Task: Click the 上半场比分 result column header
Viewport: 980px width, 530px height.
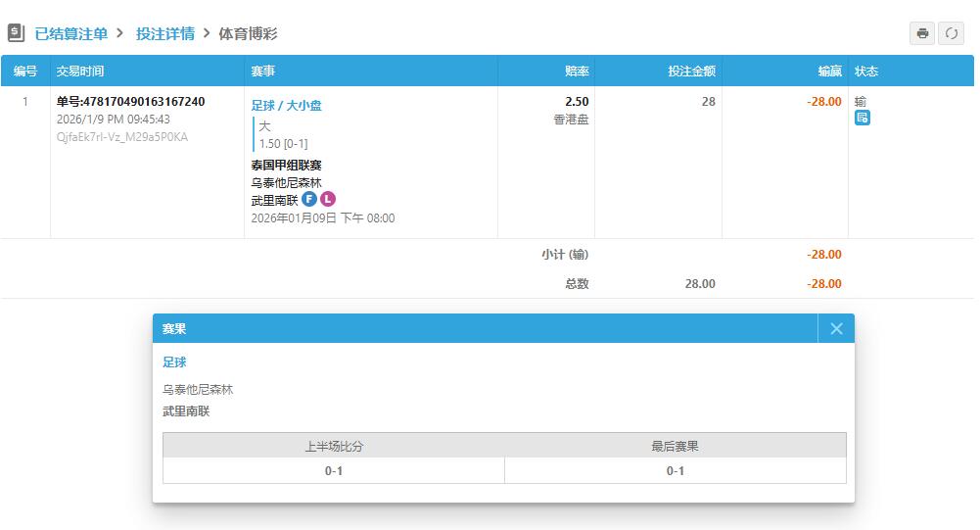Action: 334,447
